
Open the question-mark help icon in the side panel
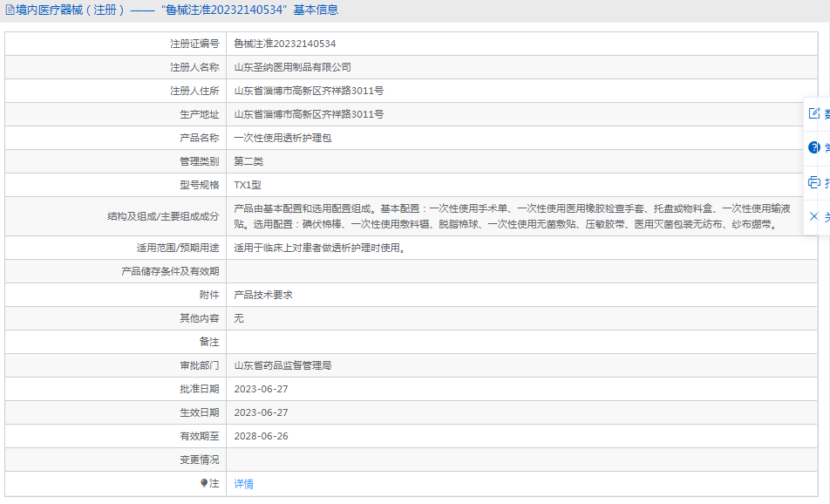814,147
